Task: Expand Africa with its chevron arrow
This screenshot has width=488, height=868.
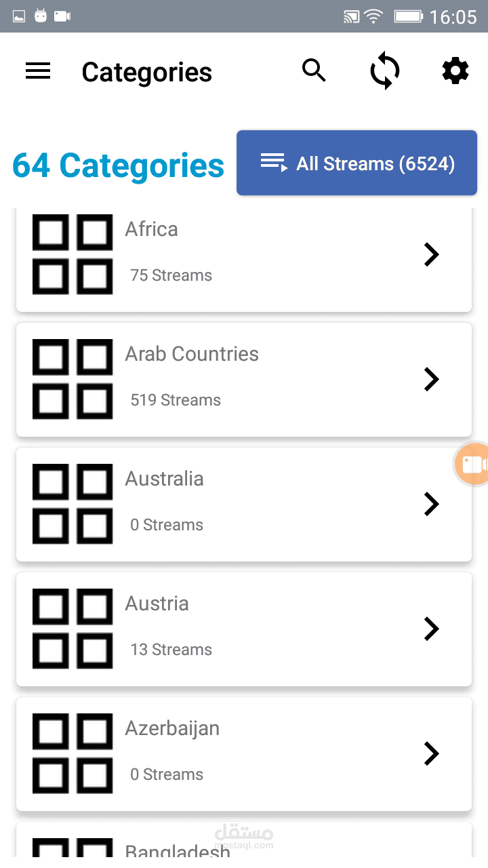Action: pos(432,254)
